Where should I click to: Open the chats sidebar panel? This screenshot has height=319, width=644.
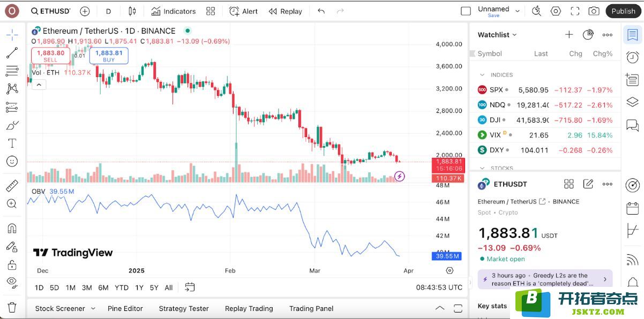[x=633, y=125]
